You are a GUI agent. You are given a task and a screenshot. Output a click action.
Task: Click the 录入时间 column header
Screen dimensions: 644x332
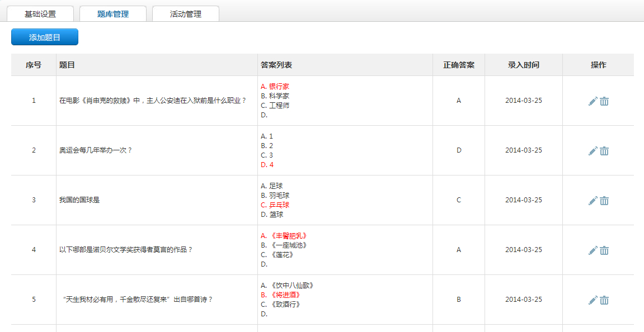[x=524, y=65]
